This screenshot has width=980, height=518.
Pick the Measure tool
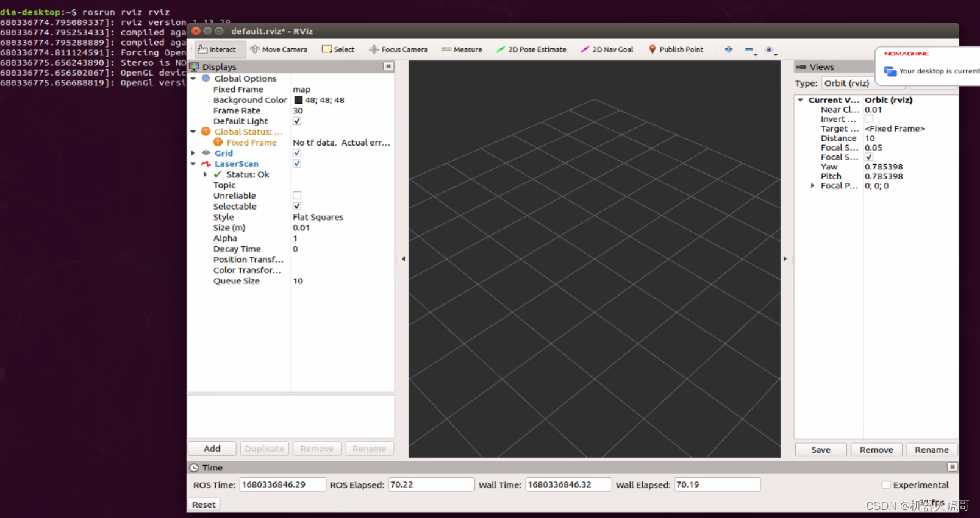click(462, 49)
